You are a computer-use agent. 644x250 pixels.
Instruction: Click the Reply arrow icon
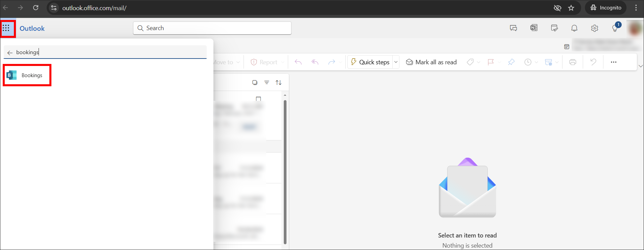pos(298,62)
